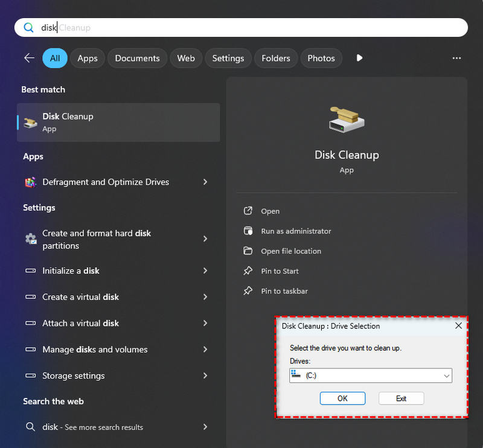Choose Pin to taskbar

[284, 291]
